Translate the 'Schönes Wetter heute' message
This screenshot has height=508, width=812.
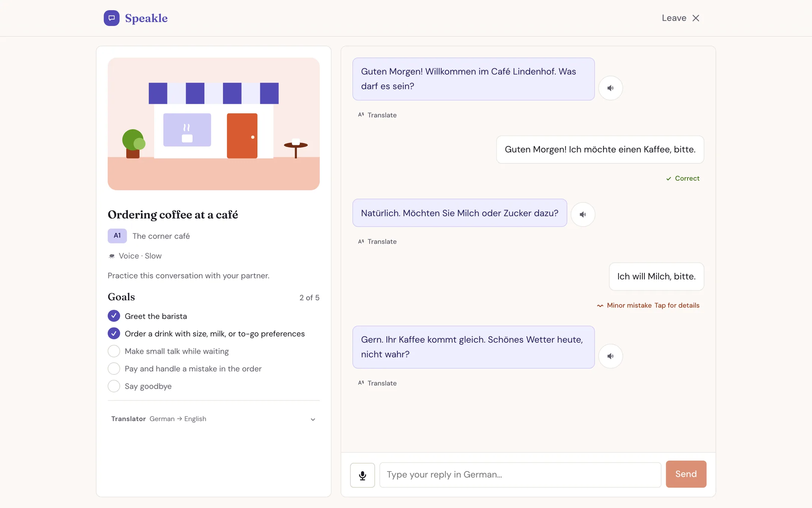(377, 383)
